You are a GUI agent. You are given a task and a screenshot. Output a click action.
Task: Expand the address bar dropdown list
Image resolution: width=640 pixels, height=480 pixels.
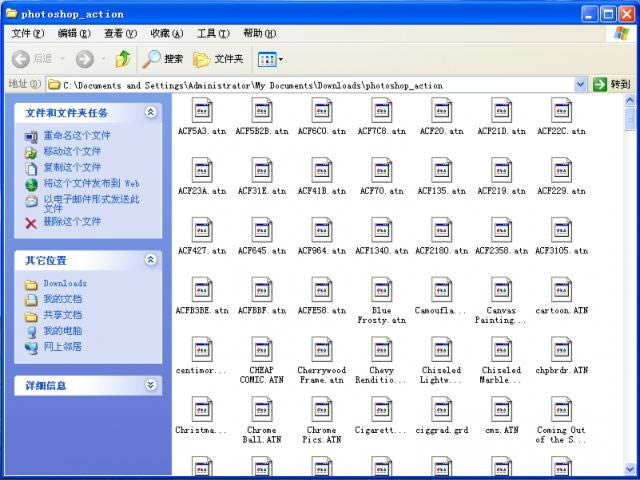[x=580, y=85]
